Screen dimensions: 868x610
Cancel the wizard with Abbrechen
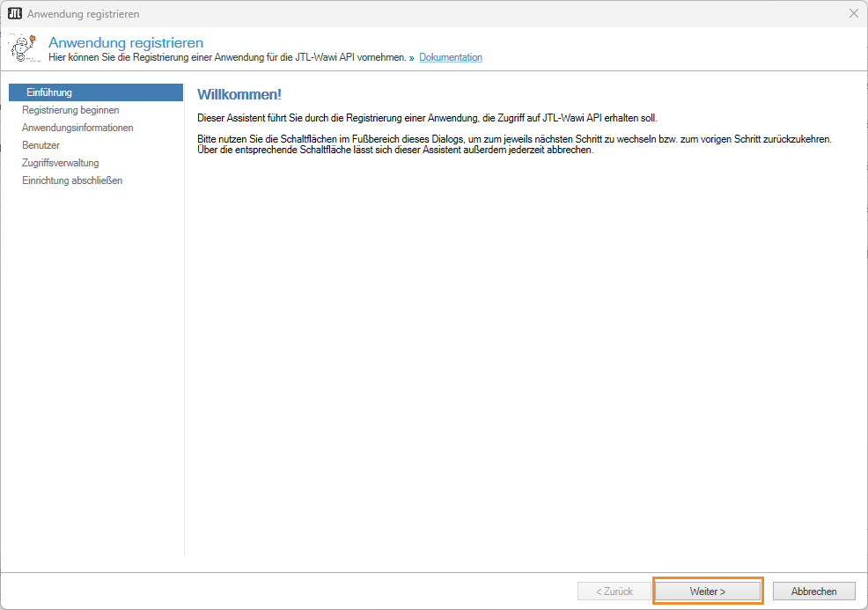pyautogui.click(x=814, y=592)
